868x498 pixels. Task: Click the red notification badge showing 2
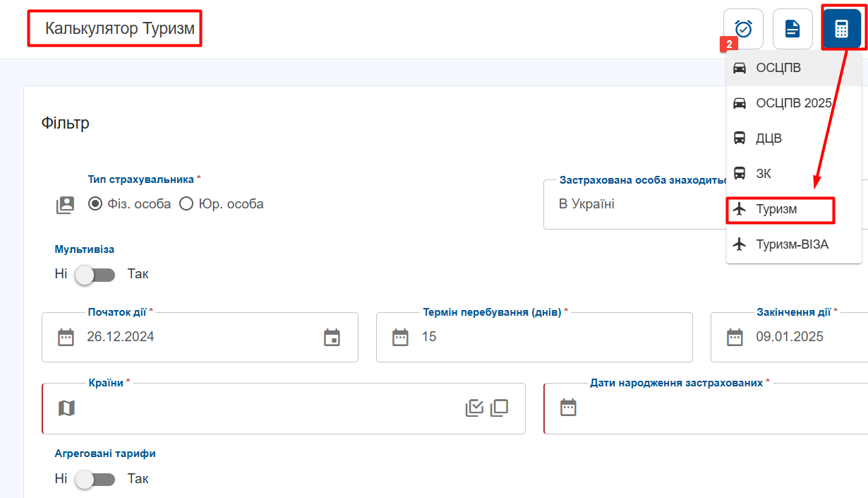tap(728, 44)
